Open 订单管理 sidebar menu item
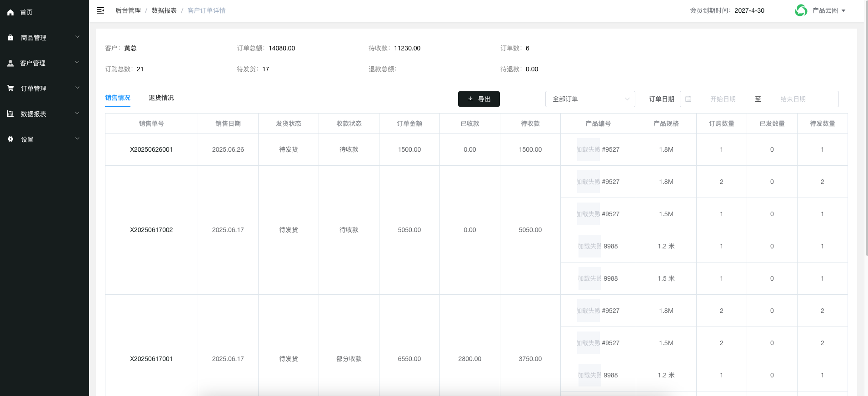Image resolution: width=868 pixels, height=396 pixels. click(45, 89)
